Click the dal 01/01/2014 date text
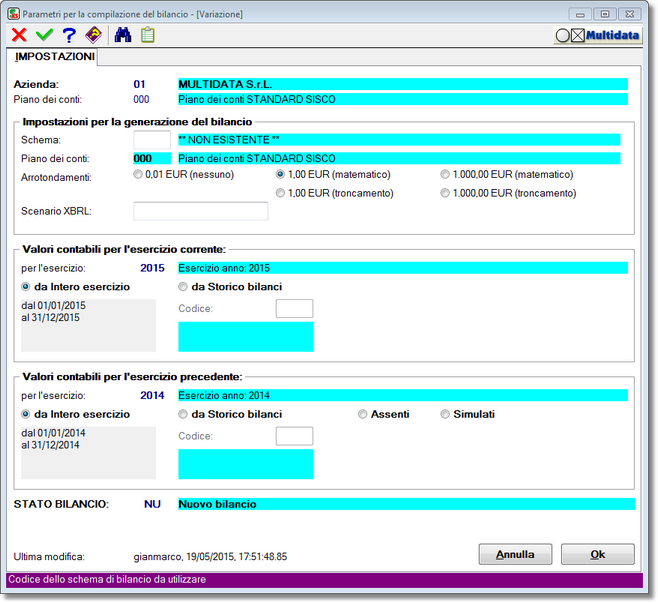 [53, 433]
